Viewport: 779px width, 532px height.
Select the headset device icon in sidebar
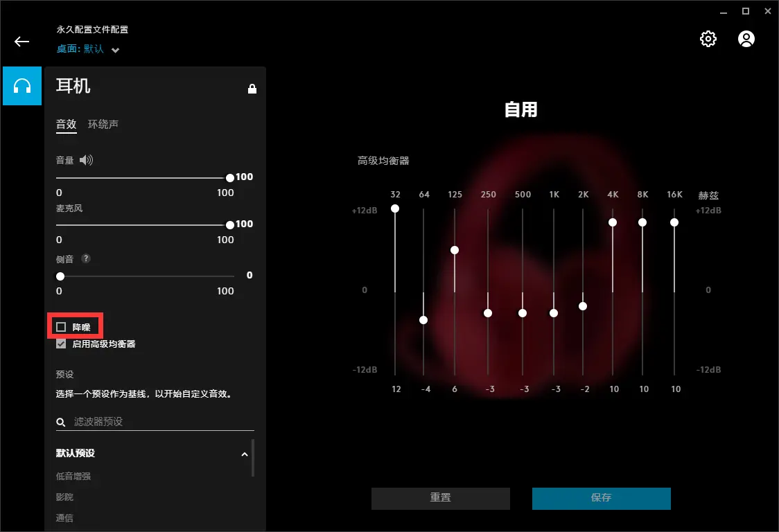pos(22,86)
